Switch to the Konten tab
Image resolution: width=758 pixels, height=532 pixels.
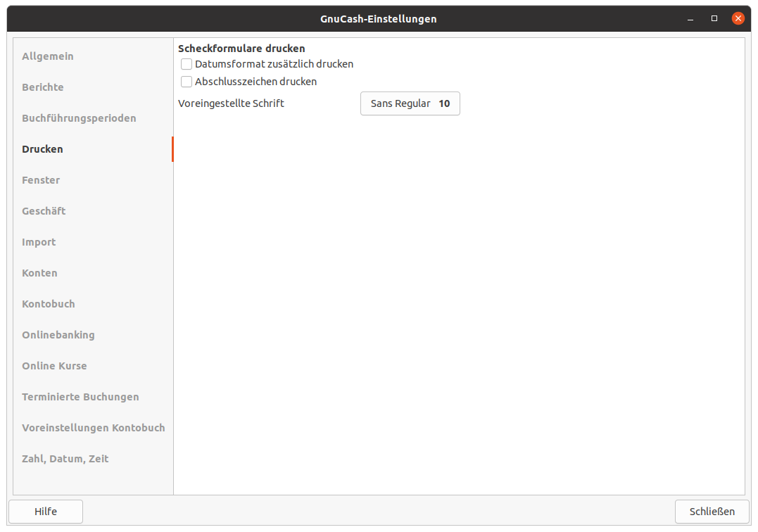(39, 273)
